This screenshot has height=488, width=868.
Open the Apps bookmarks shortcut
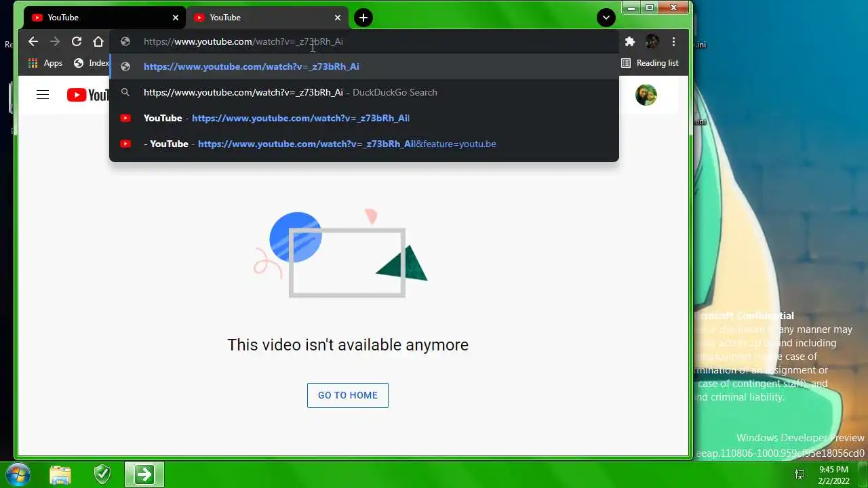(x=45, y=63)
